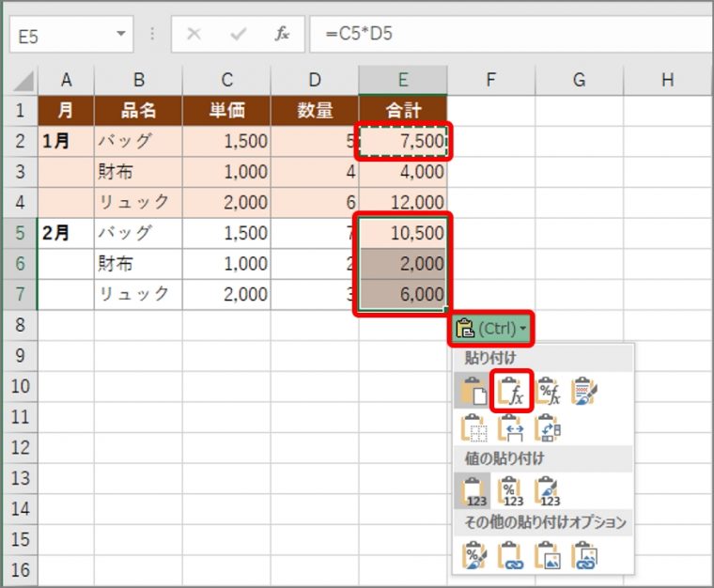This screenshot has height=588, width=714.
Task: Select the cell containing 2月
Action: (x=66, y=233)
